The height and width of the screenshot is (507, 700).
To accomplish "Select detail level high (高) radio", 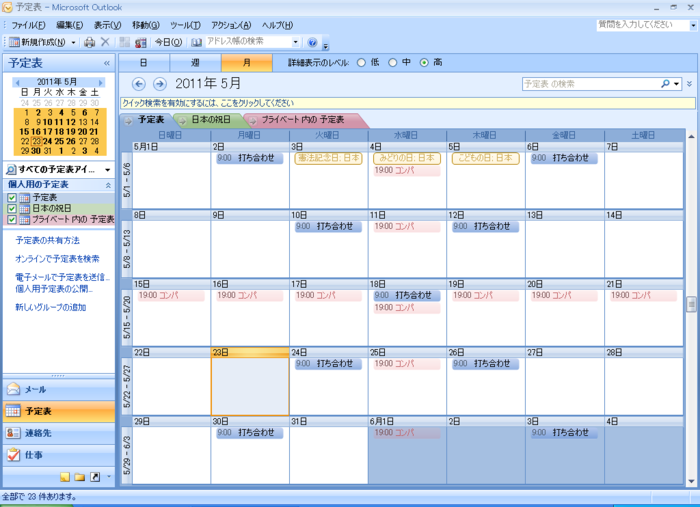I will coord(424,63).
